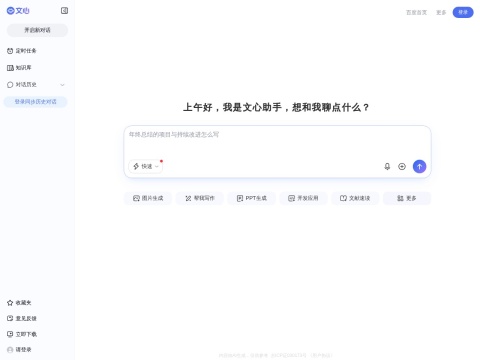This screenshot has height=360, width=480.
Task: Send message with blue arrow button
Action: (x=419, y=166)
